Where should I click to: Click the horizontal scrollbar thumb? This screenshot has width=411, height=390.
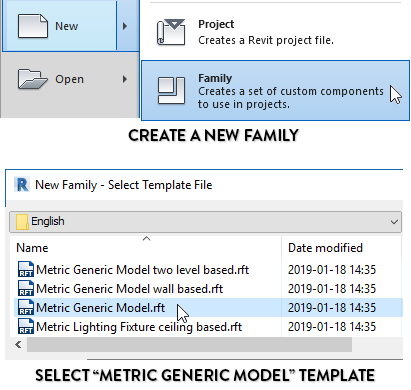[x=189, y=344]
